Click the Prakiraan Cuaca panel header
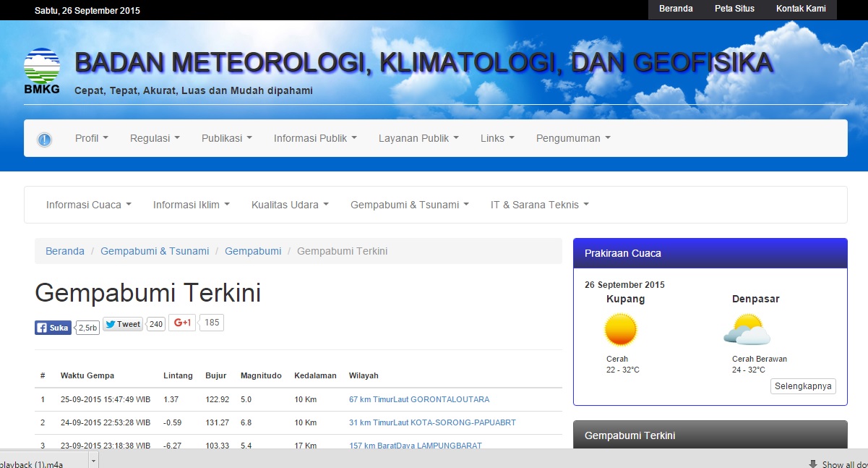The height and width of the screenshot is (468, 868). [710, 253]
